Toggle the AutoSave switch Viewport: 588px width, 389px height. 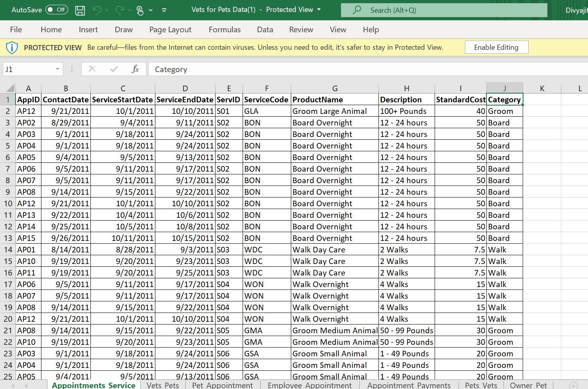57,10
